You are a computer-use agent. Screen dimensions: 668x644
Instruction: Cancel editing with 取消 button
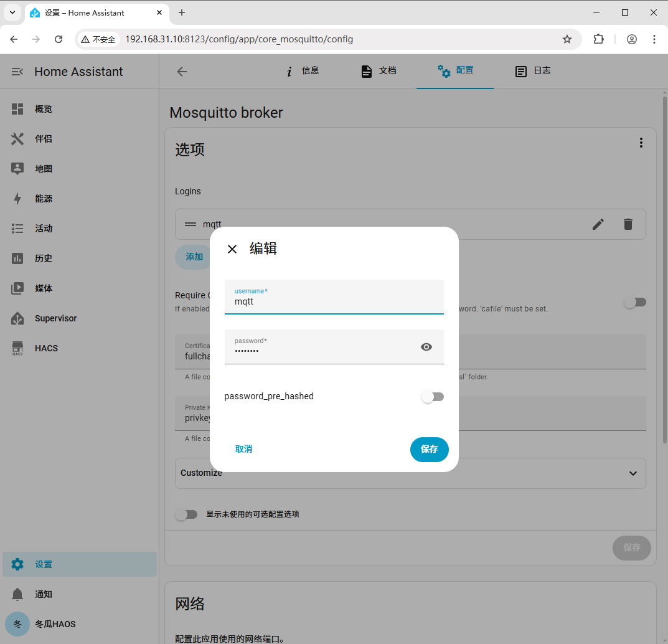[243, 449]
